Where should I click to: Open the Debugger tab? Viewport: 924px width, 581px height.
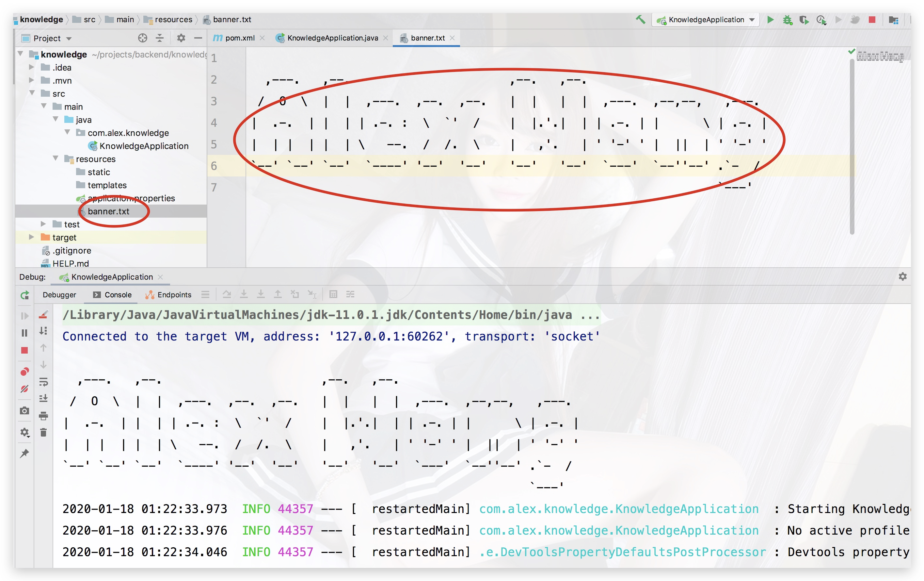pyautogui.click(x=59, y=294)
